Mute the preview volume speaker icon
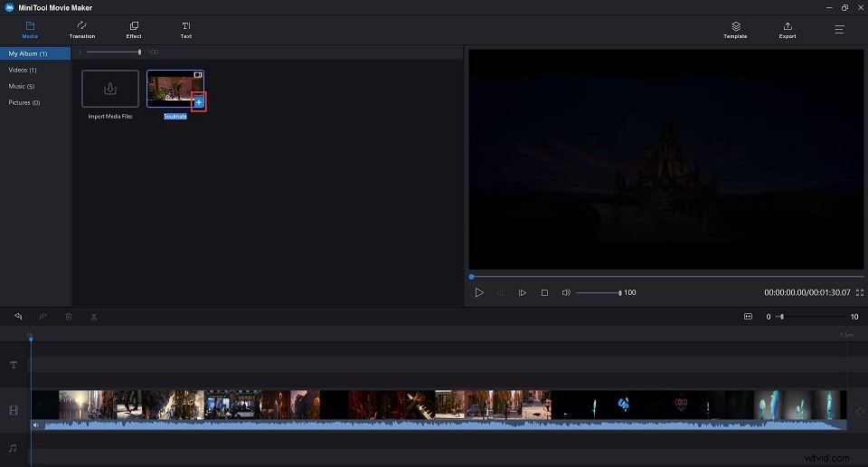 (x=566, y=293)
